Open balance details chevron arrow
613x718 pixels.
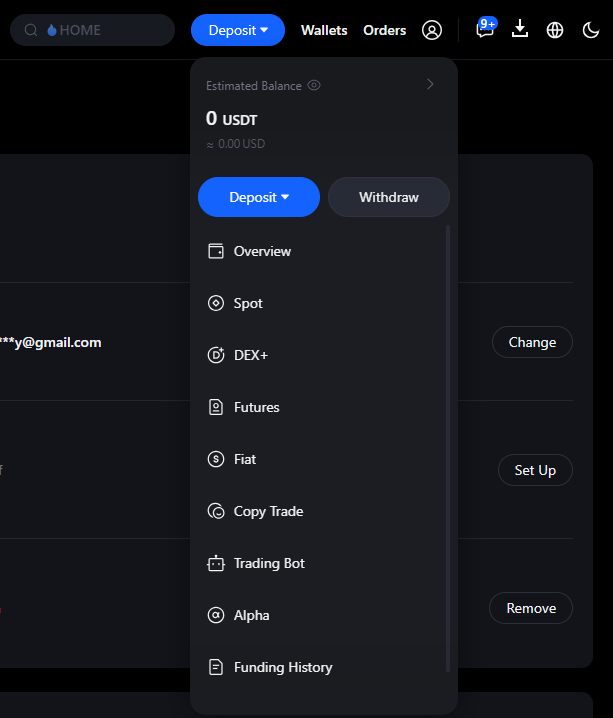430,84
